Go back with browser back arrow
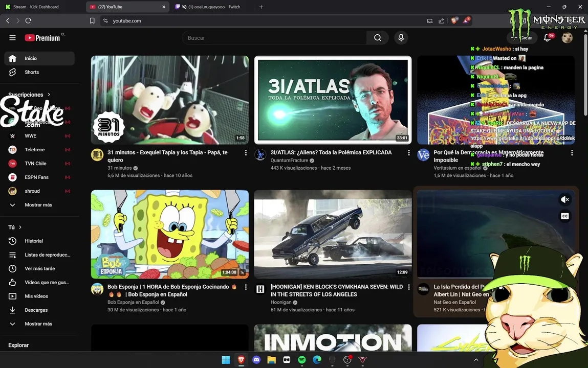 click(8, 20)
